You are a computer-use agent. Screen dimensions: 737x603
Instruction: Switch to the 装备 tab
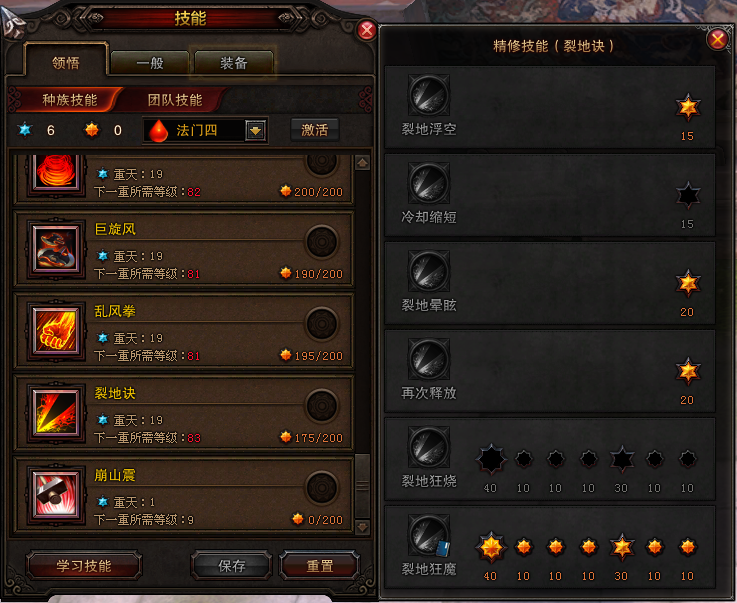pyautogui.click(x=234, y=63)
